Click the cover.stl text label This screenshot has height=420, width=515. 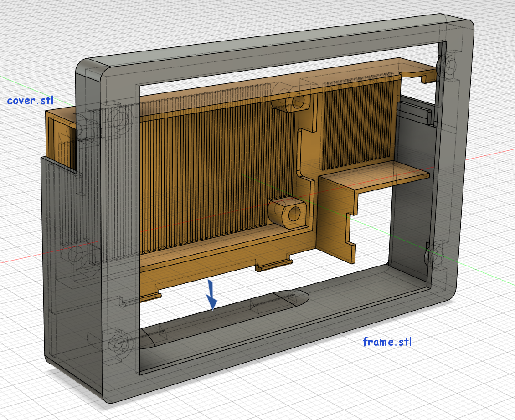click(x=30, y=101)
